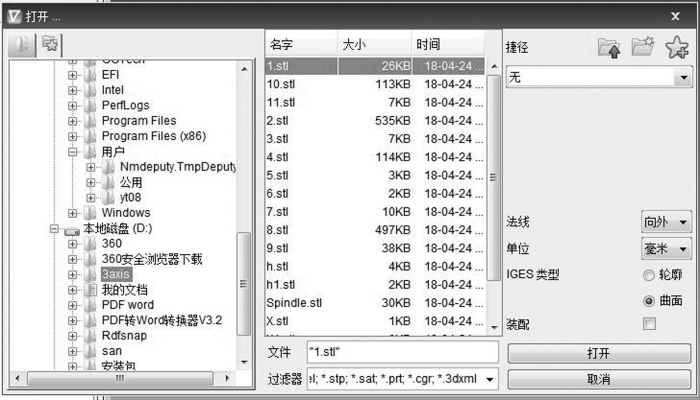This screenshot has width=700, height=400.
Task: Close the 打开 dialog window
Action: pyautogui.click(x=675, y=17)
